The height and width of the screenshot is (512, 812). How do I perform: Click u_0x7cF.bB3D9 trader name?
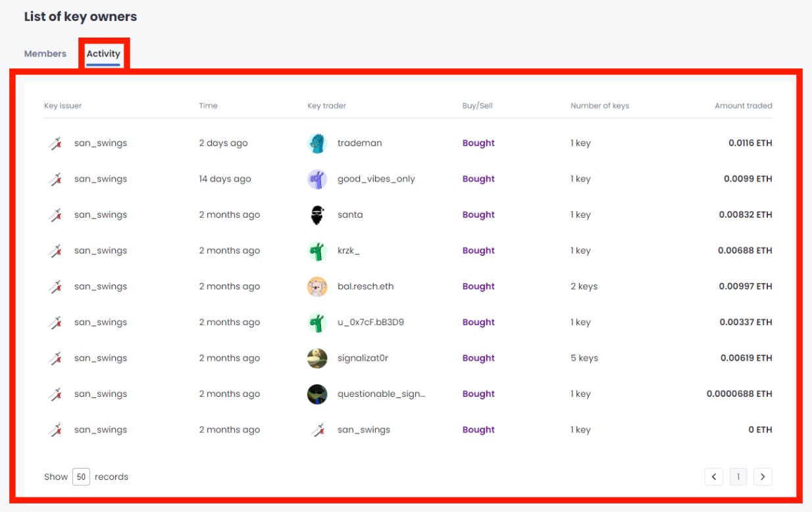(370, 322)
